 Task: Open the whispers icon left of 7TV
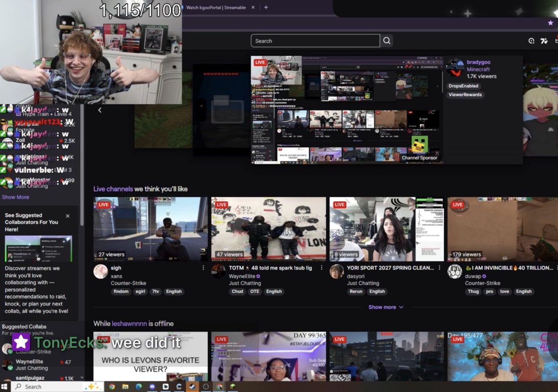pyautogui.click(x=531, y=41)
